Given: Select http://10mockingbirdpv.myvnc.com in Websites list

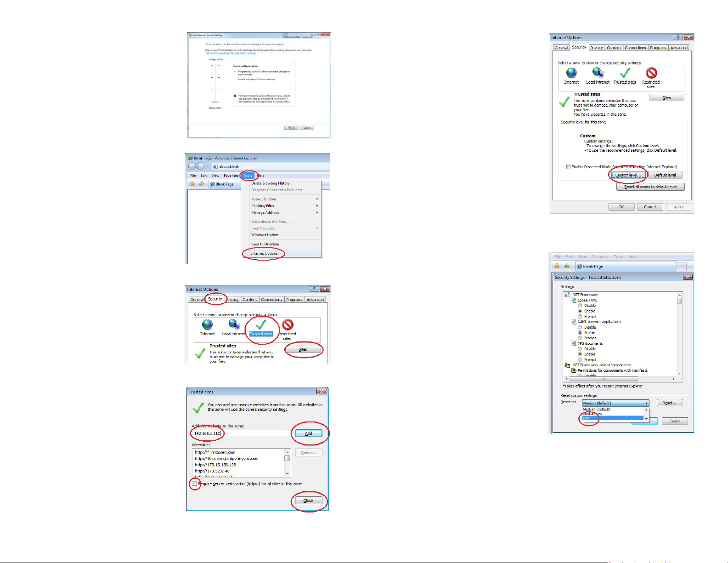Looking at the screenshot, I should click(226, 459).
